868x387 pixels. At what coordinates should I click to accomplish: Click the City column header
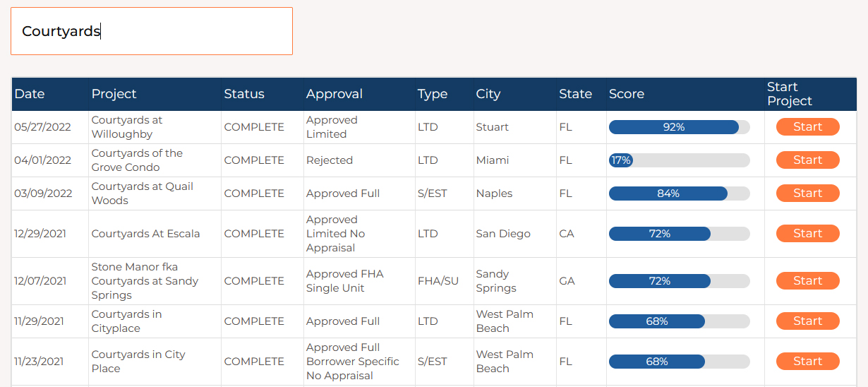click(x=488, y=94)
